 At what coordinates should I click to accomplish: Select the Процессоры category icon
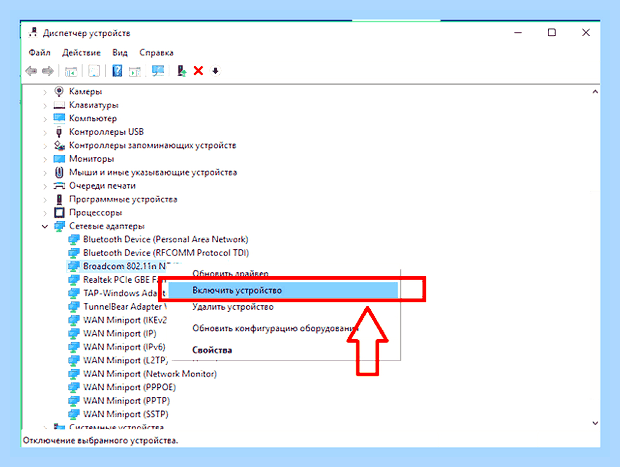[x=59, y=213]
